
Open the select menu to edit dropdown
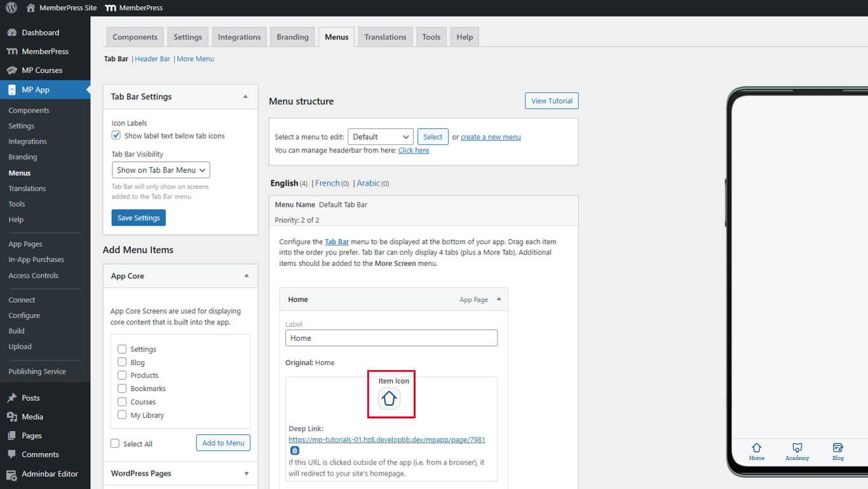[x=380, y=137]
